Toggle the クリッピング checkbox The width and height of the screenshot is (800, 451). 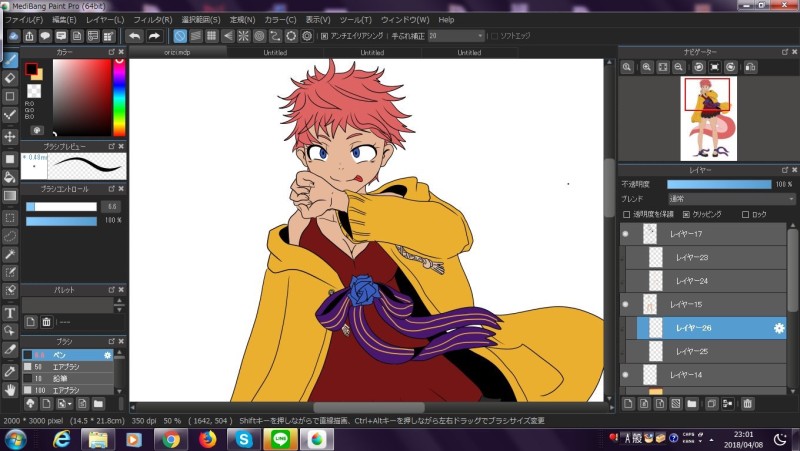coord(686,214)
